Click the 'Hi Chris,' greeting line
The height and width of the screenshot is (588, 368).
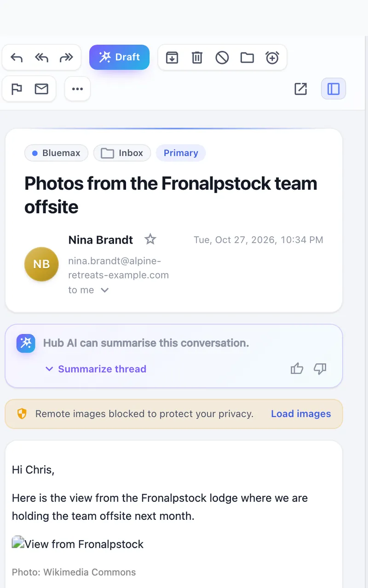(x=33, y=470)
